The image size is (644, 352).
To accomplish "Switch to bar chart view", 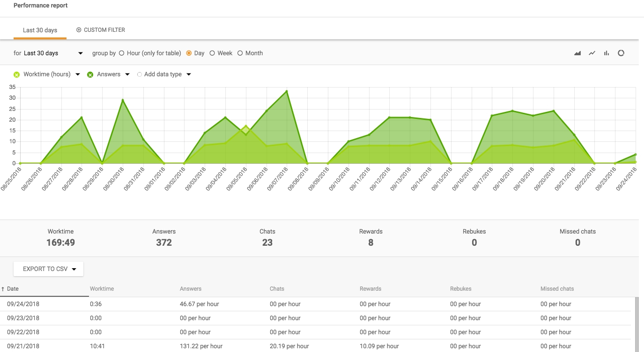I will click(607, 53).
